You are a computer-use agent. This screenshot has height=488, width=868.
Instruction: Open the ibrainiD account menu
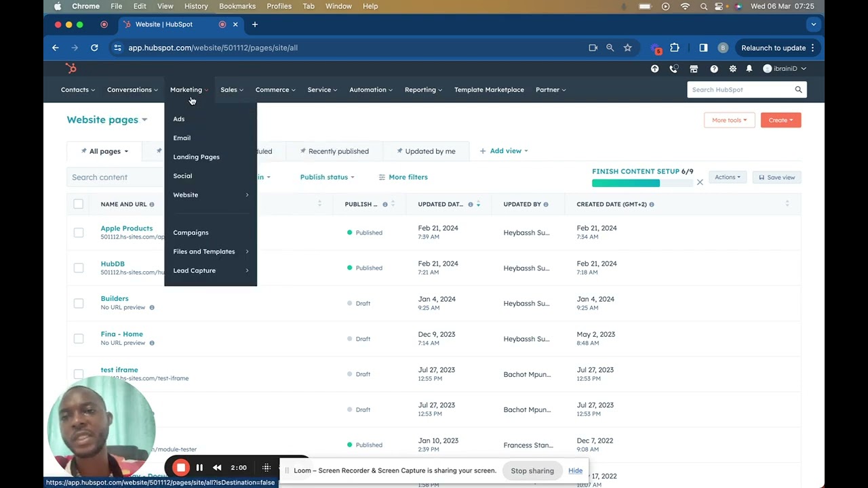click(785, 68)
